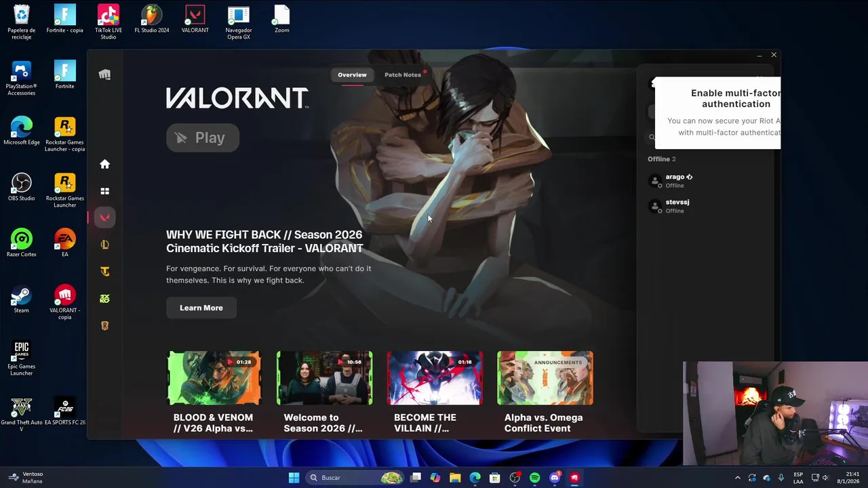The width and height of the screenshot is (868, 488).
Task: Switch to the Patch Notes tab
Action: point(403,75)
